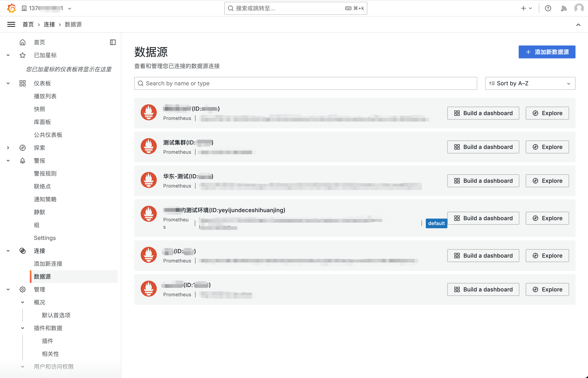Open the news RSS feed icon
Screen dimensions: 588x378
pyautogui.click(x=564, y=8)
